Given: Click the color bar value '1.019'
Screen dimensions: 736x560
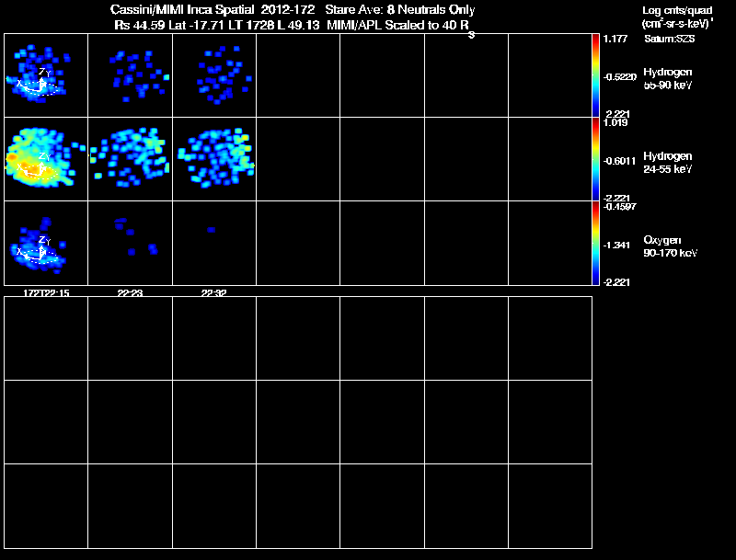Looking at the screenshot, I should point(615,123).
